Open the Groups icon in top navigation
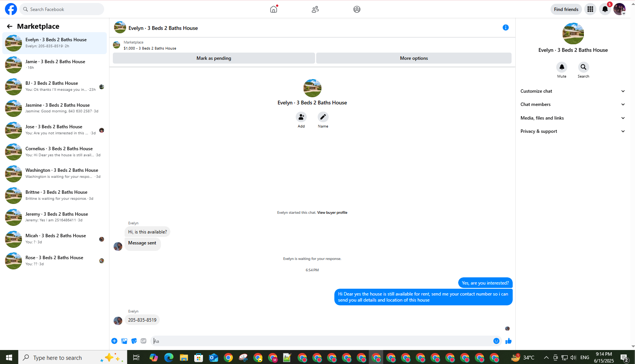635x364 pixels. (357, 9)
